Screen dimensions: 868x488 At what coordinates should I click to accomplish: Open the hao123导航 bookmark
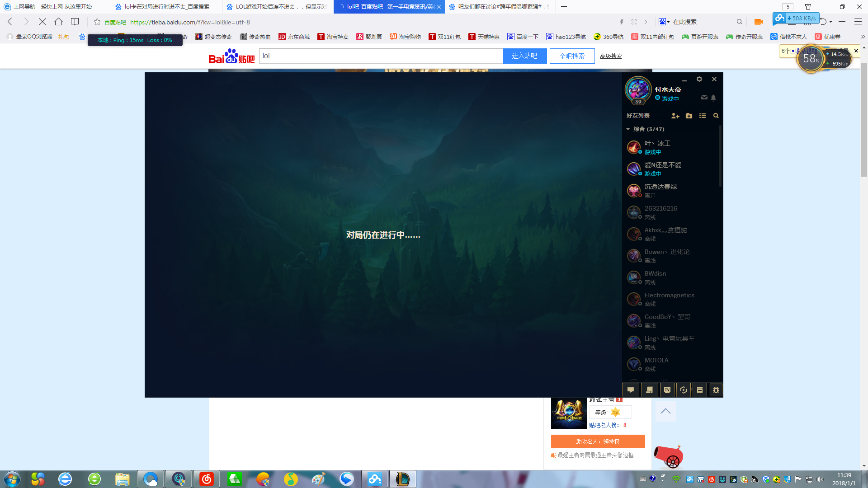(x=566, y=37)
